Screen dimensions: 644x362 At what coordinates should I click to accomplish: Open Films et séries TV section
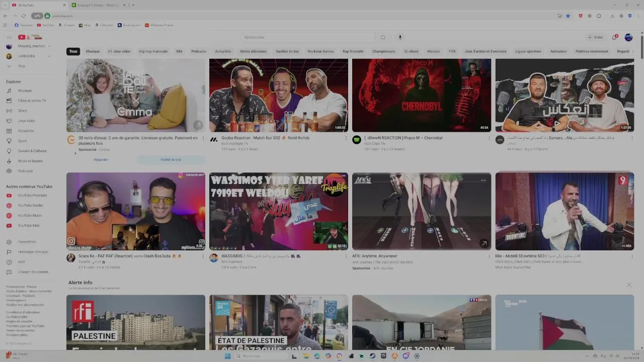pos(32,101)
